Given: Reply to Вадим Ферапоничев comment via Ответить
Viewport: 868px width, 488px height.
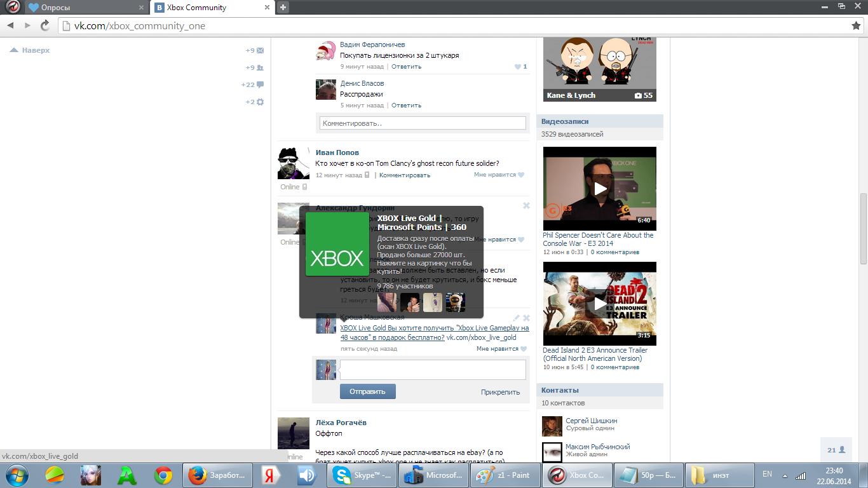Looking at the screenshot, I should [x=407, y=66].
